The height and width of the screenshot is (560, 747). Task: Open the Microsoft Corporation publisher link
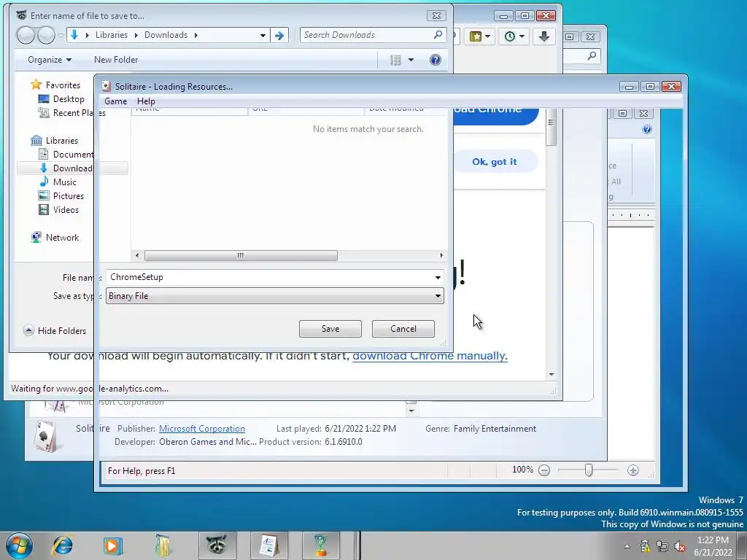tap(201, 429)
